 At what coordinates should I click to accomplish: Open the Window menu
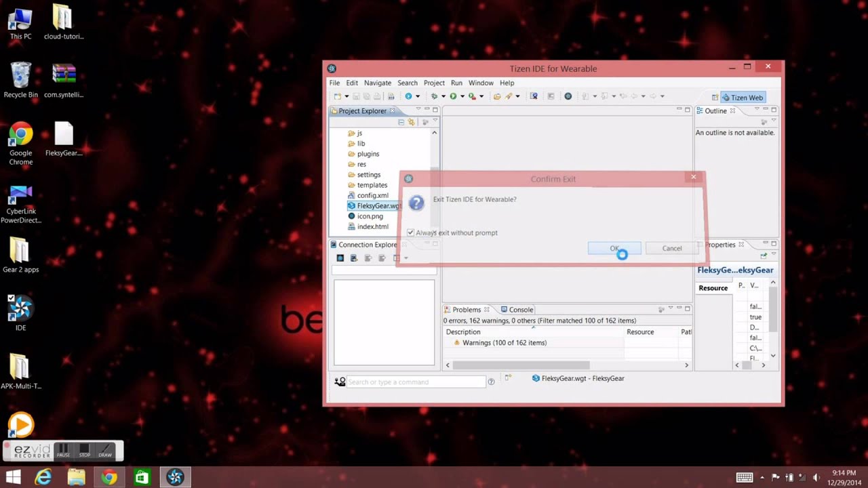pyautogui.click(x=481, y=83)
